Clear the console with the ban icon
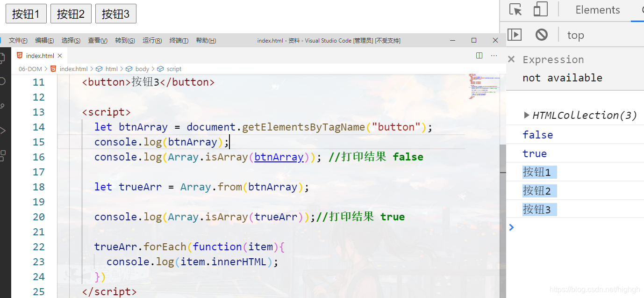 point(542,35)
